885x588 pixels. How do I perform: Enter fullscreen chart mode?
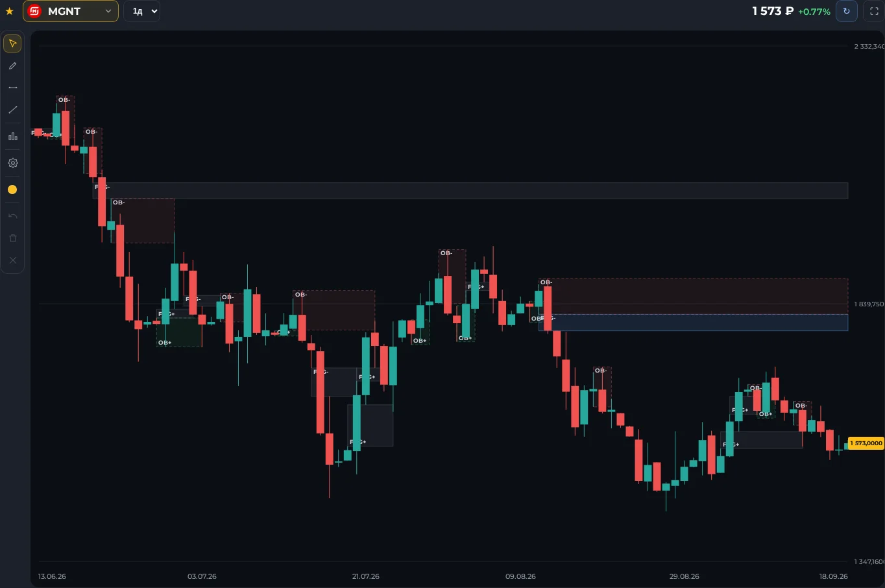(874, 11)
